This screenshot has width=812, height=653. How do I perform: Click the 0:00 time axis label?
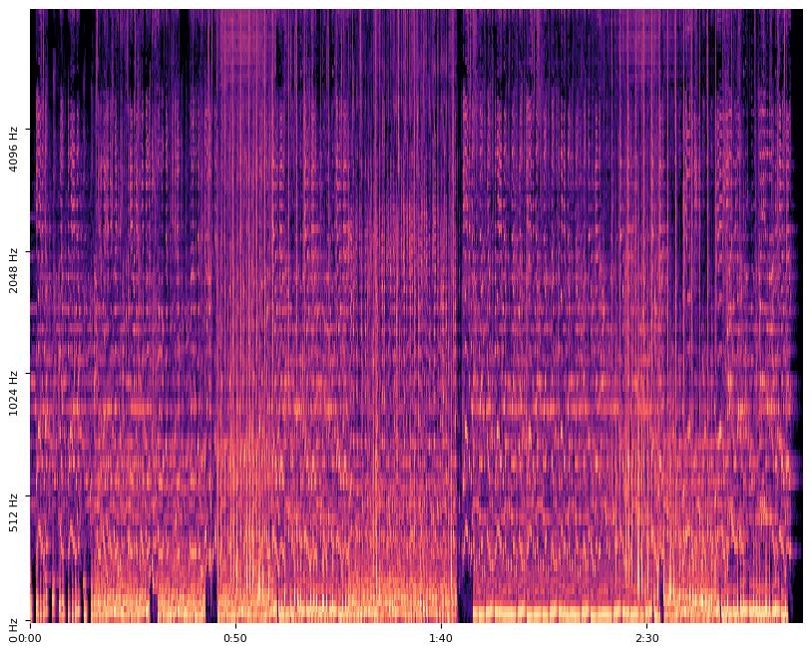pos(30,638)
